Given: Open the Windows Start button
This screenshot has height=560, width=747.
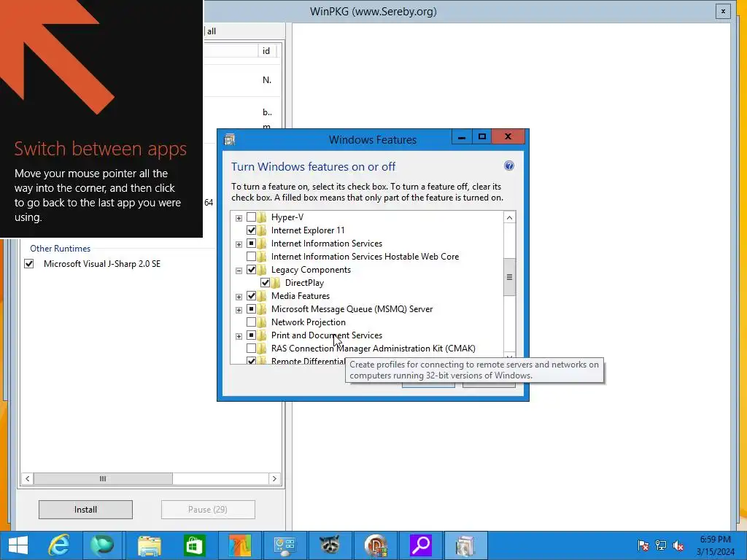Looking at the screenshot, I should click(18, 545).
